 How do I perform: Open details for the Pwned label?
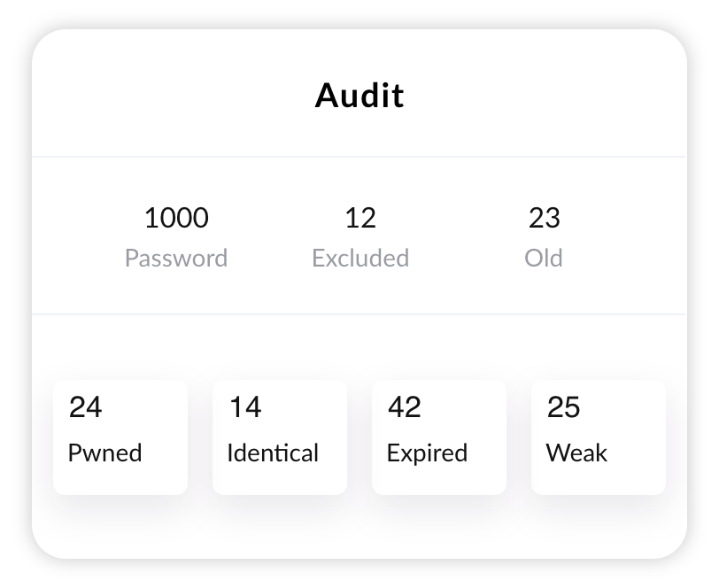click(104, 453)
